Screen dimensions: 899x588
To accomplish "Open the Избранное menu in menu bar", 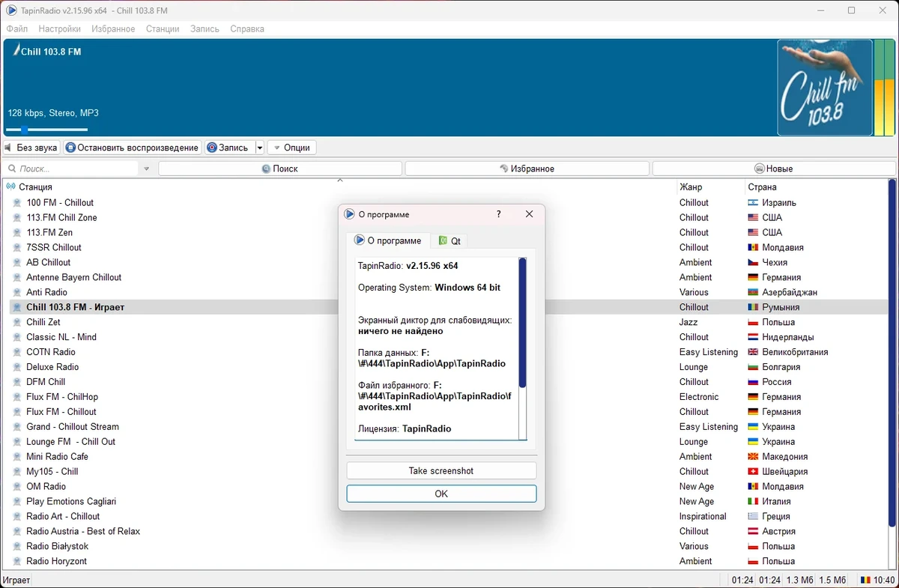I will (x=113, y=28).
